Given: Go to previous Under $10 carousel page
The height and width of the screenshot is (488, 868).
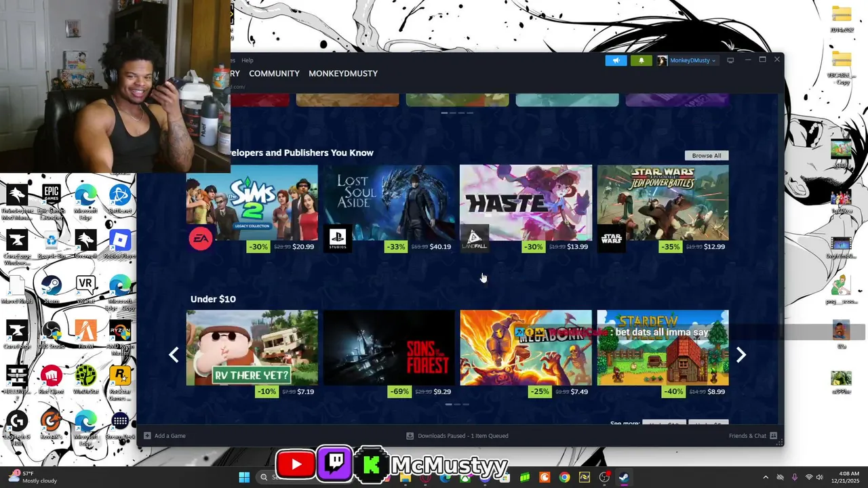Looking at the screenshot, I should [174, 354].
